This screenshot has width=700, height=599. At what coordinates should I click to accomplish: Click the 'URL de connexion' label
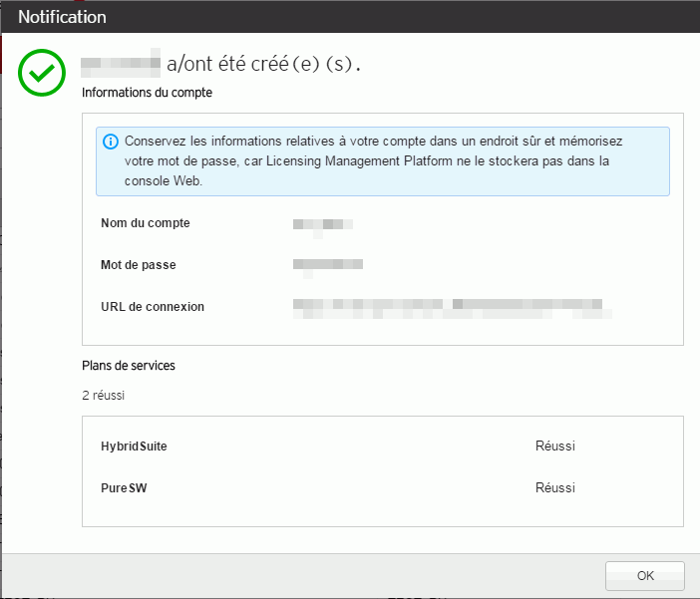pyautogui.click(x=153, y=307)
